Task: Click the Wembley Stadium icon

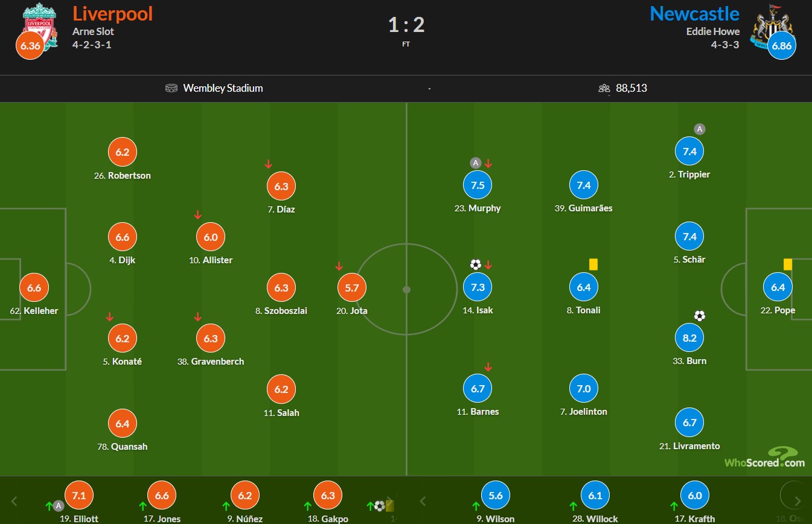Action: (x=171, y=88)
